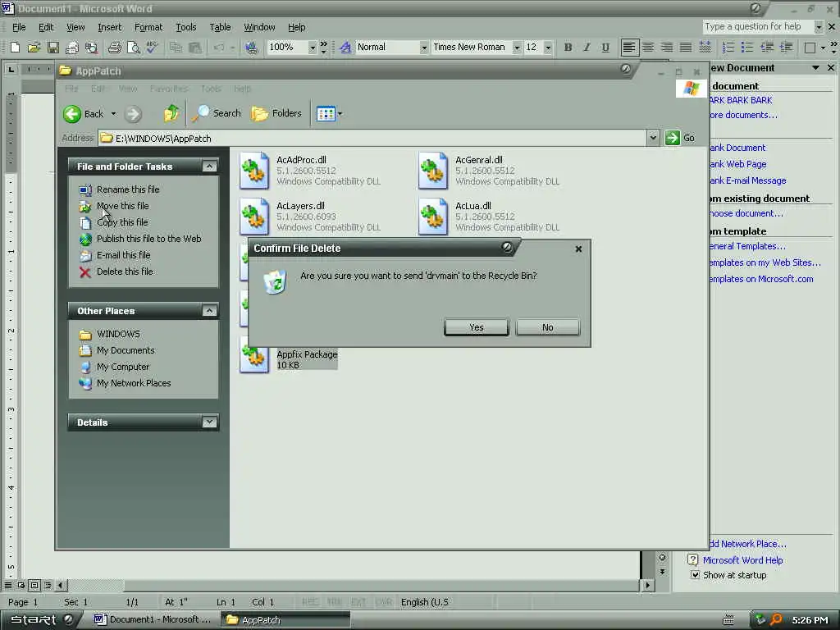Open the Address bar dropdown in AppPatch
Screen dimensions: 840x630
(652, 138)
